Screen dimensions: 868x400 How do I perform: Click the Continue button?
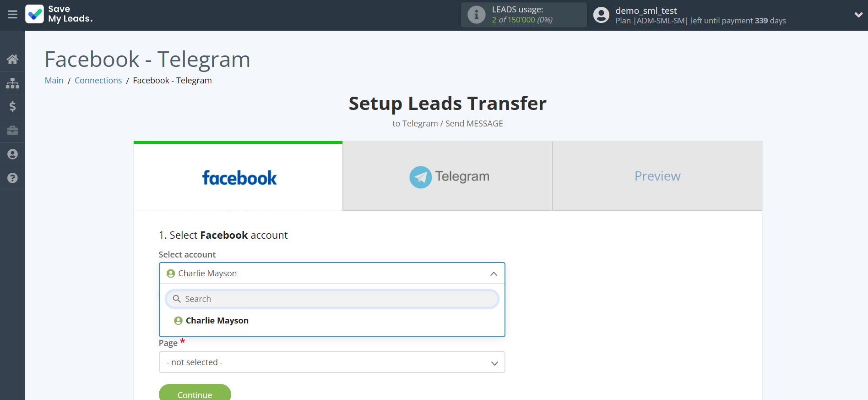tap(195, 394)
